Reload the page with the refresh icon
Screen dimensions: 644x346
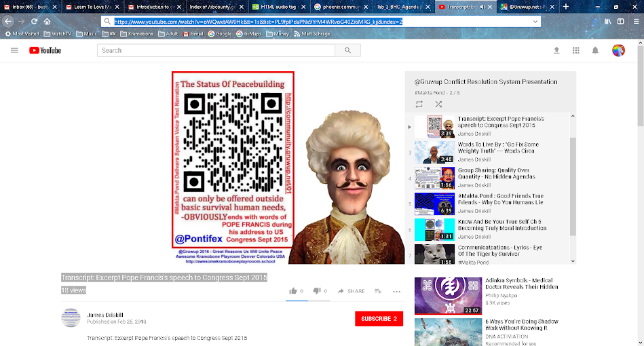pos(34,21)
